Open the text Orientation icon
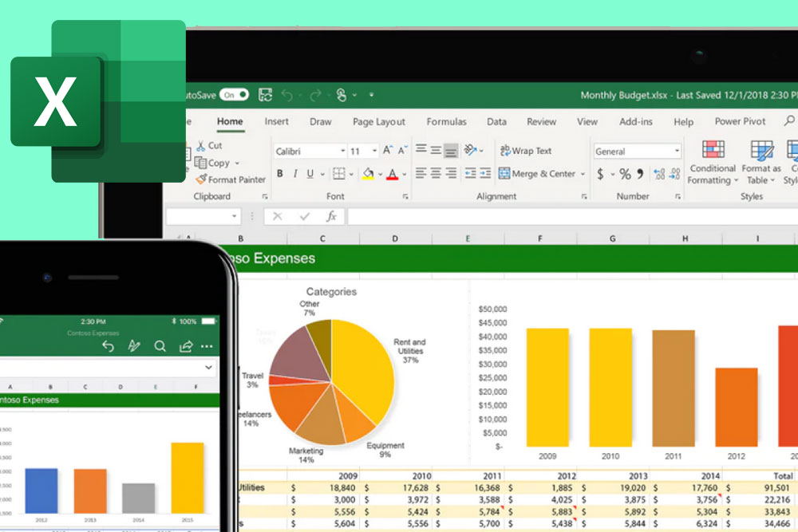 coord(470,149)
